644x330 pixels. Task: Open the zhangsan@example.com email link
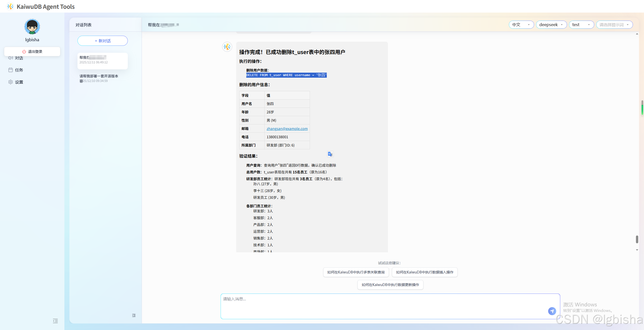[x=287, y=129]
